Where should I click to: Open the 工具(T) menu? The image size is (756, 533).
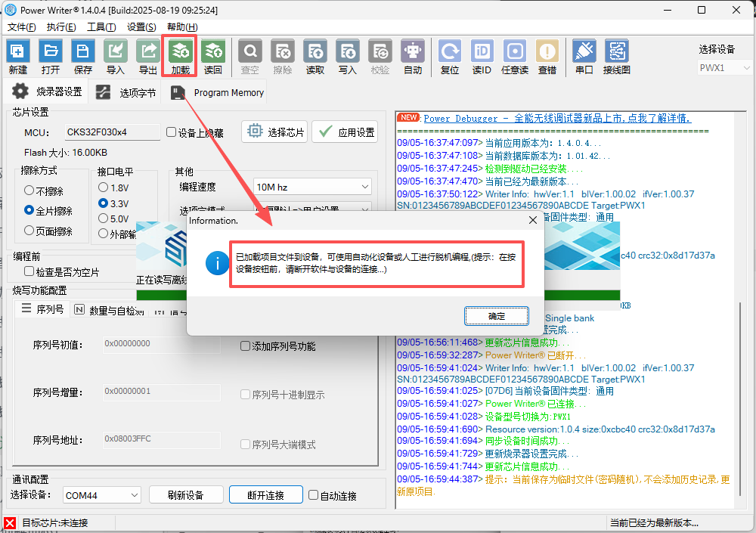click(x=101, y=27)
